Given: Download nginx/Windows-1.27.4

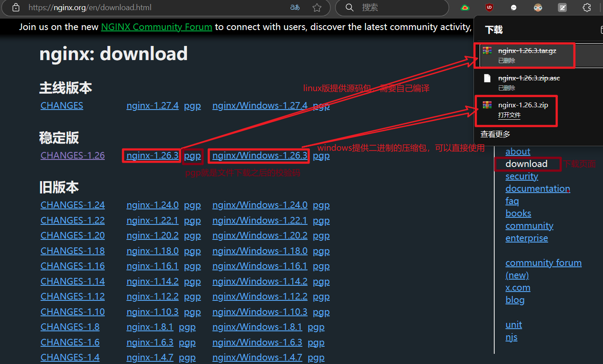Looking at the screenshot, I should coord(260,106).
